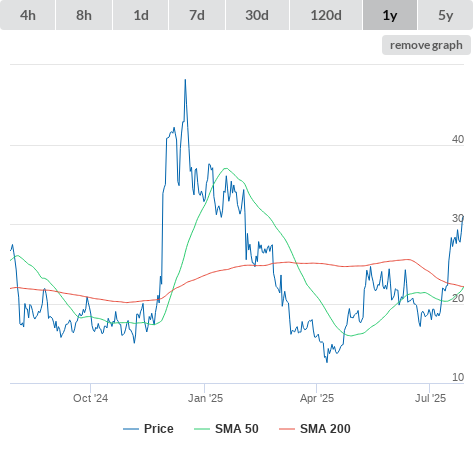Click the blue Price legend line marker
Viewport: 474px width, 455px height.
tap(131, 429)
